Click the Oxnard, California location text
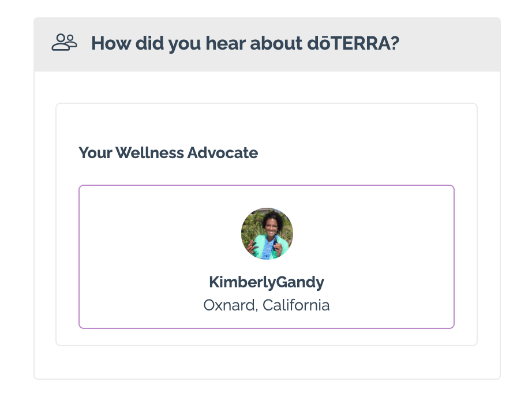This screenshot has height=397, width=532. pyautogui.click(x=267, y=305)
